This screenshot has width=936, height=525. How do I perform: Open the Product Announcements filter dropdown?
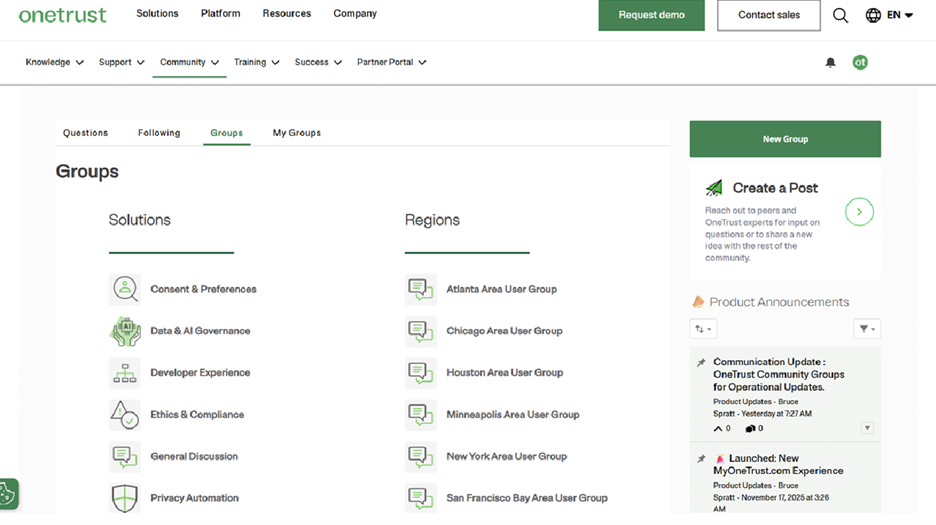[x=866, y=329]
